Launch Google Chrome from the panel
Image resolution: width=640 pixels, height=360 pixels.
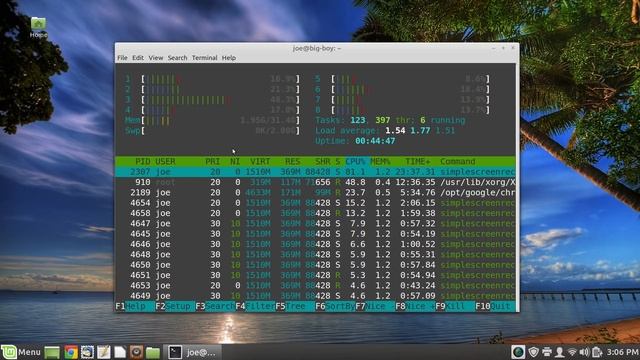tap(71, 352)
